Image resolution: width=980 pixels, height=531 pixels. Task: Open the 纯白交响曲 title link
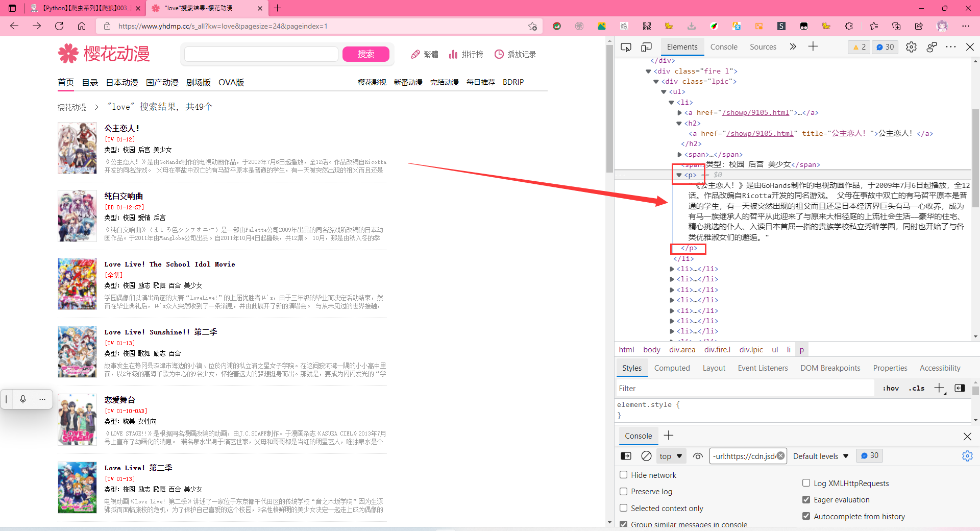124,196
